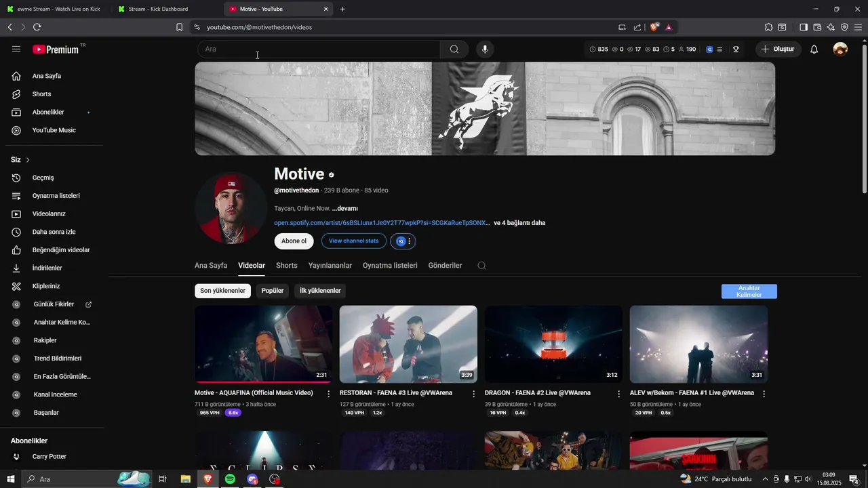Expand the Siz section chevron
This screenshot has width=868, height=488.
tap(28, 160)
